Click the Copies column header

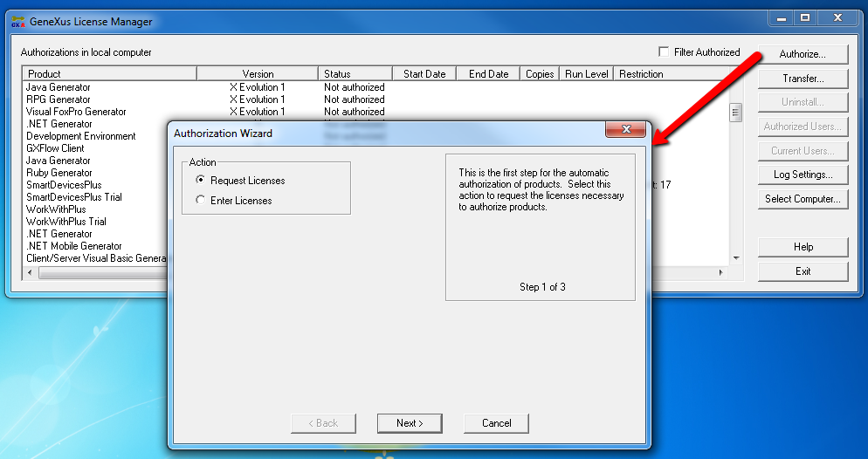coord(540,73)
